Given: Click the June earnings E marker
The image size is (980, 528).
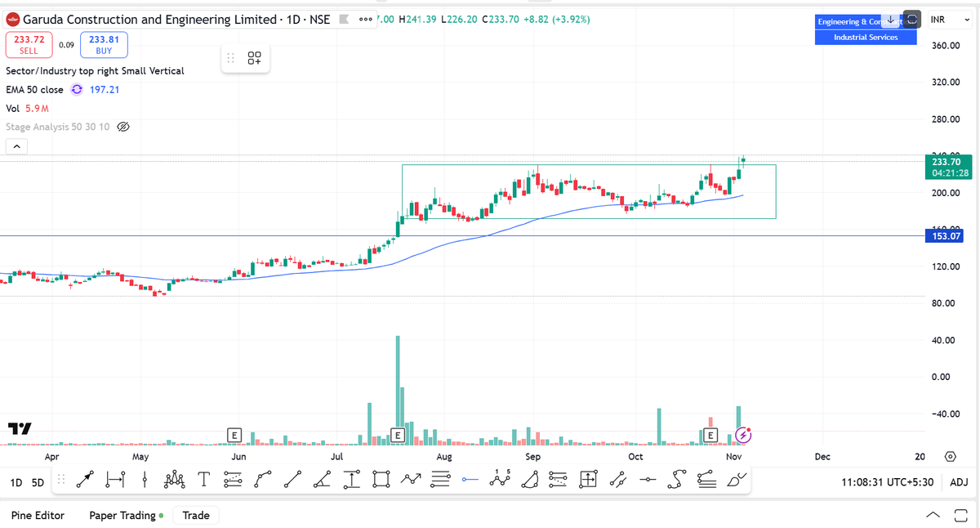Looking at the screenshot, I should point(234,435).
